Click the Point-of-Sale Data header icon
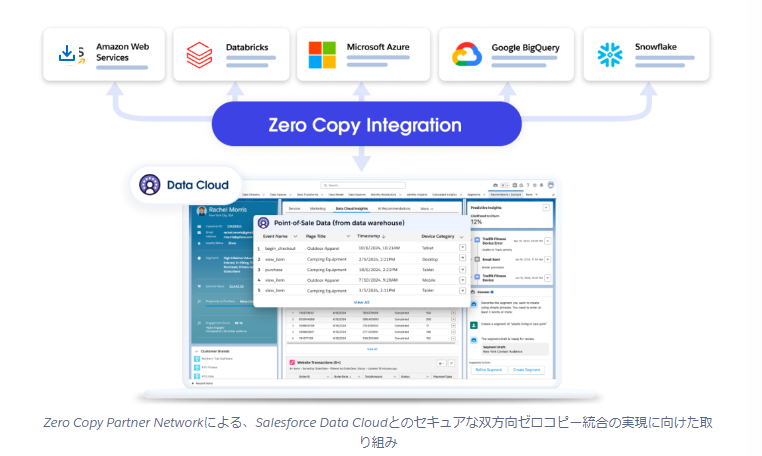762x456 pixels. (263, 223)
